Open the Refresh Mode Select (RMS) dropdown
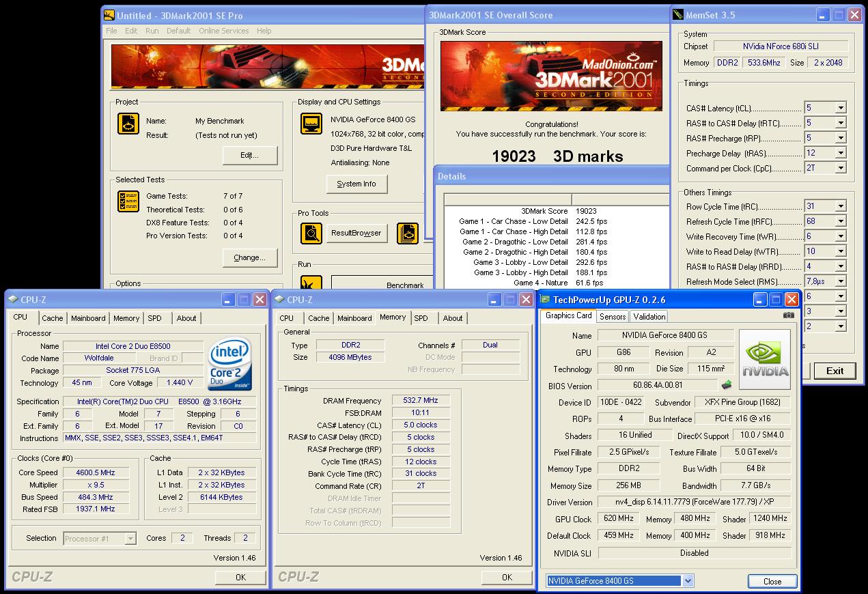This screenshot has width=868, height=594. tap(841, 281)
